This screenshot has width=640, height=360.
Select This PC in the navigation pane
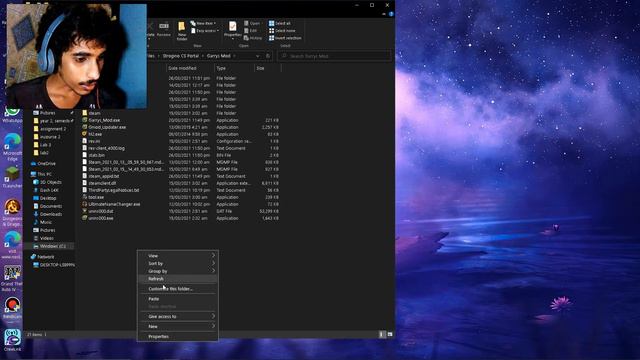[x=42, y=174]
